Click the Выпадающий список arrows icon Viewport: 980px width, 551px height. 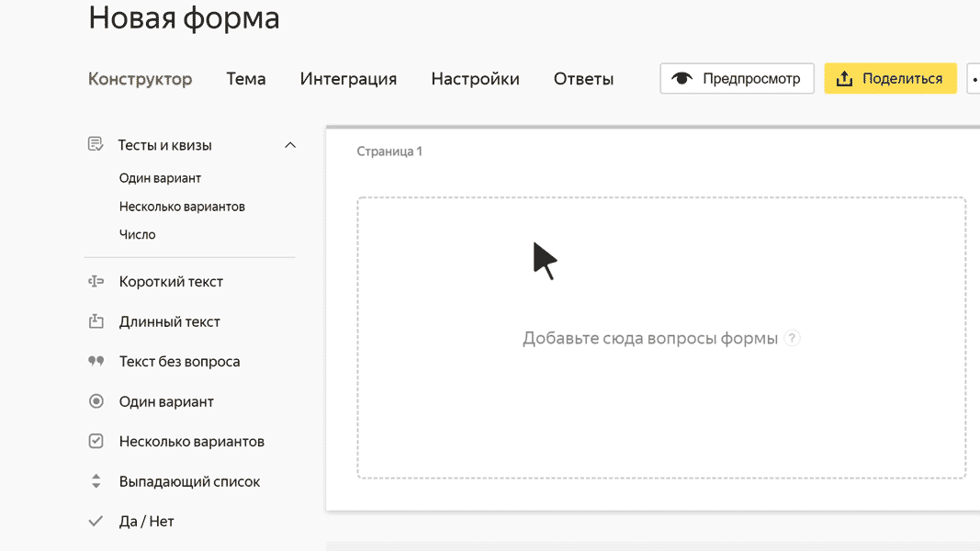pyautogui.click(x=96, y=481)
